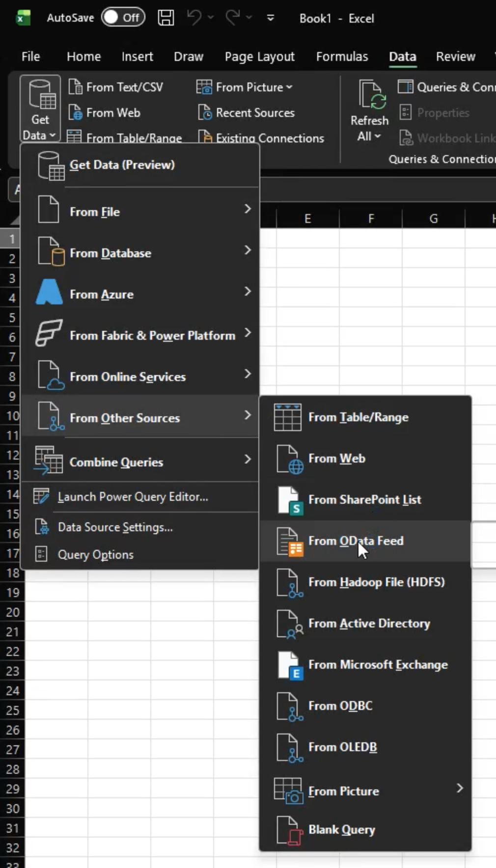Screen dimensions: 496x868
Task: Select Get Data (Preview) menu entry
Action: coord(139,165)
